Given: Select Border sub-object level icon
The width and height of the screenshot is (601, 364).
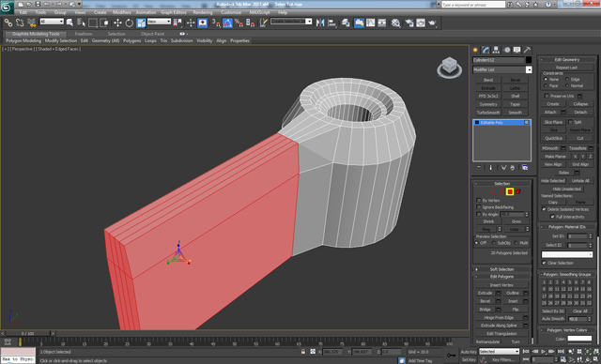Looking at the screenshot, I should click(x=501, y=191).
